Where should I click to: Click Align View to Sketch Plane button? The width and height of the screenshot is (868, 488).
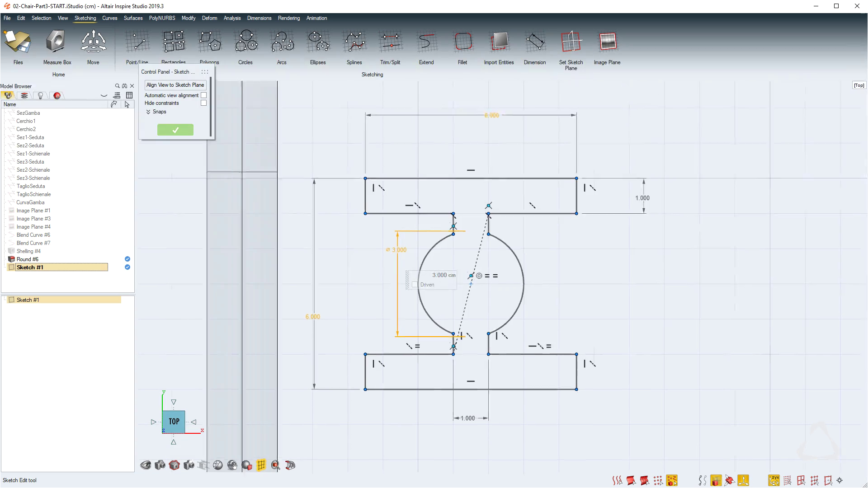click(175, 85)
